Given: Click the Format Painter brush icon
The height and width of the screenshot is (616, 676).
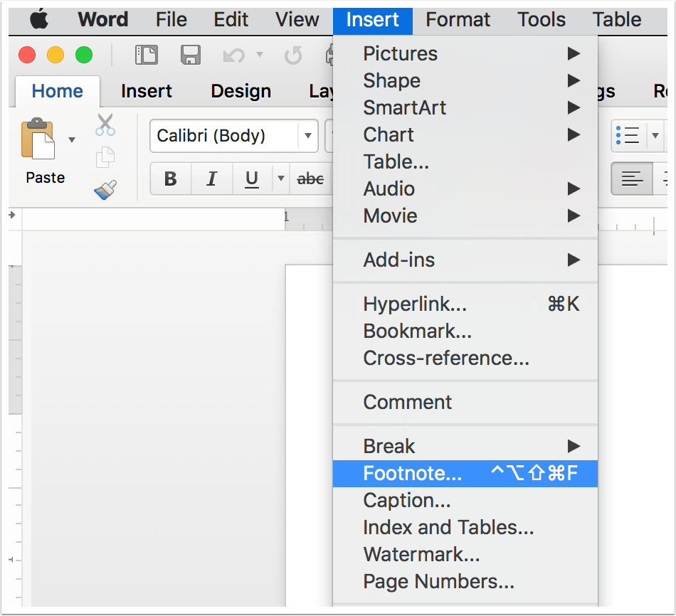Looking at the screenshot, I should tap(105, 190).
